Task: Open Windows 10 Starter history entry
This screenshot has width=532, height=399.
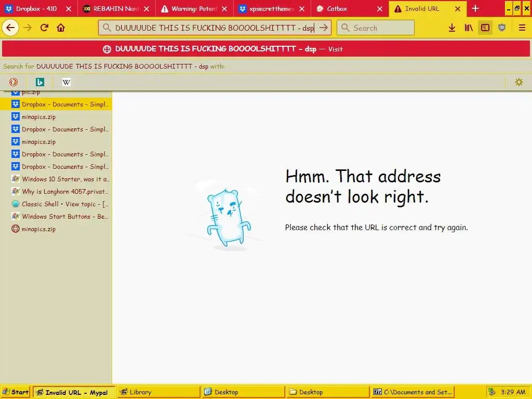Action: pyautogui.click(x=56, y=179)
